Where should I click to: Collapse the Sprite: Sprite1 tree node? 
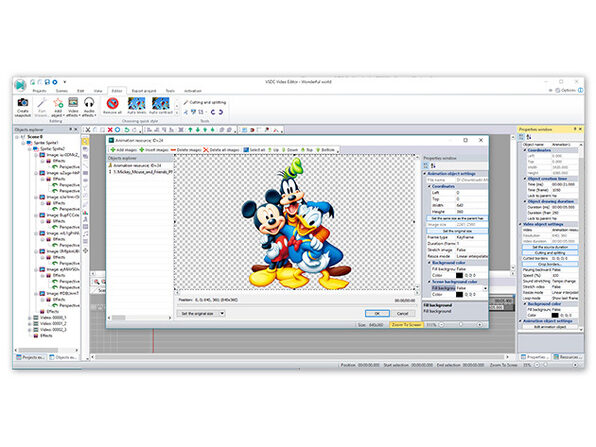click(x=23, y=143)
